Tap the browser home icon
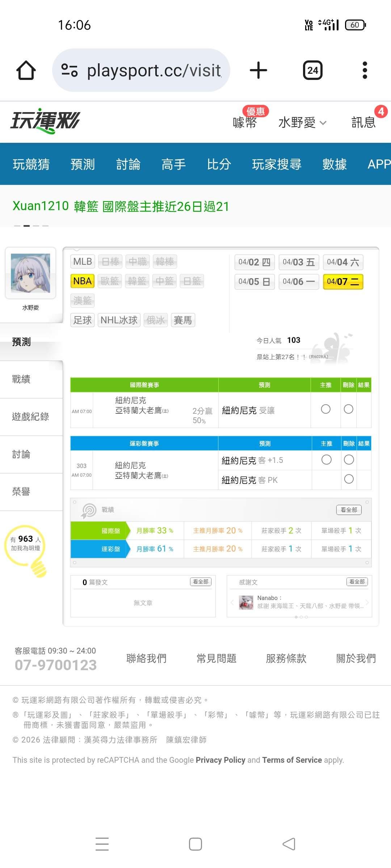The image size is (391, 868). 26,70
